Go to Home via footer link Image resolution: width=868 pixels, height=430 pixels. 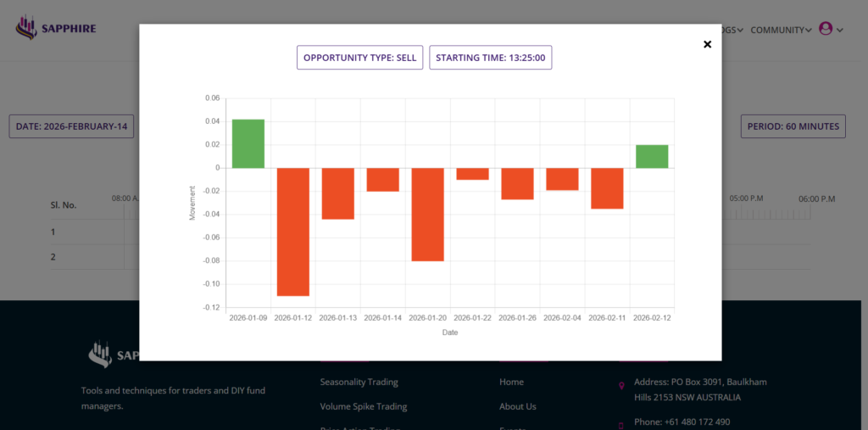pos(511,382)
